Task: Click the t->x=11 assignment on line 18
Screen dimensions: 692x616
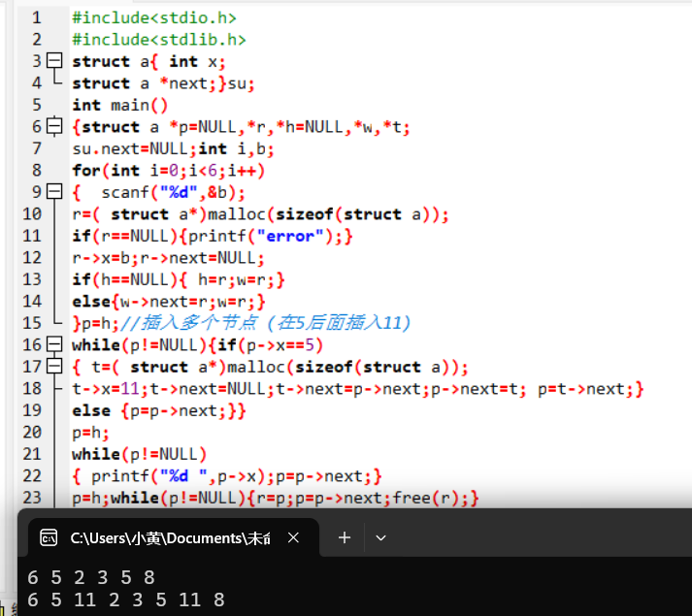Action: coord(106,389)
